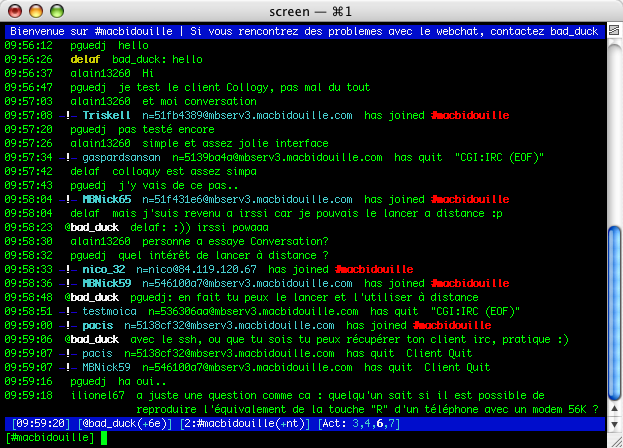Image resolution: width=623 pixels, height=448 pixels.
Task: Minimize the window with the yellow button
Action: (36, 11)
